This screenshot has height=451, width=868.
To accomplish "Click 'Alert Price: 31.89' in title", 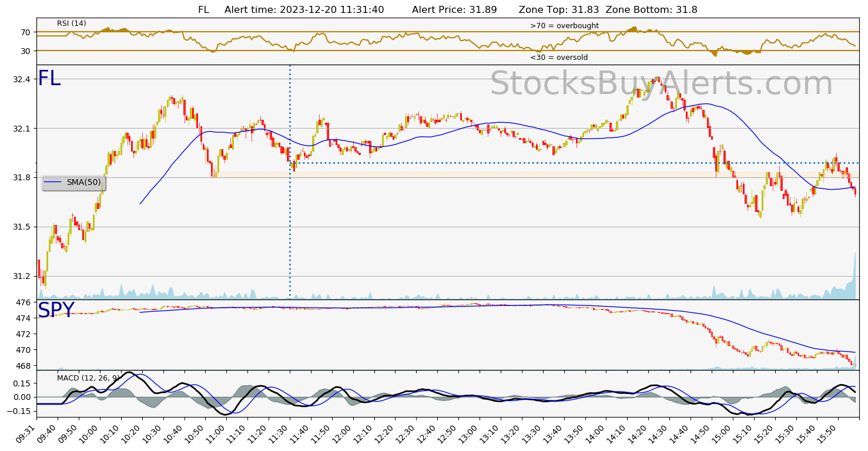I will (454, 9).
